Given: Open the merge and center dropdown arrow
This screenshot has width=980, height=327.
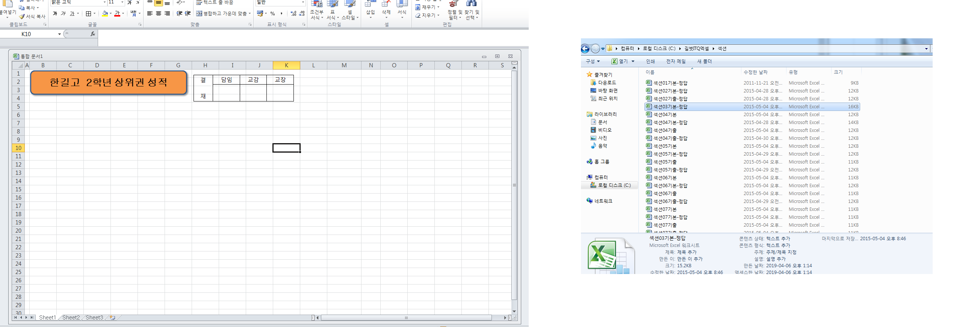Looking at the screenshot, I should [250, 14].
